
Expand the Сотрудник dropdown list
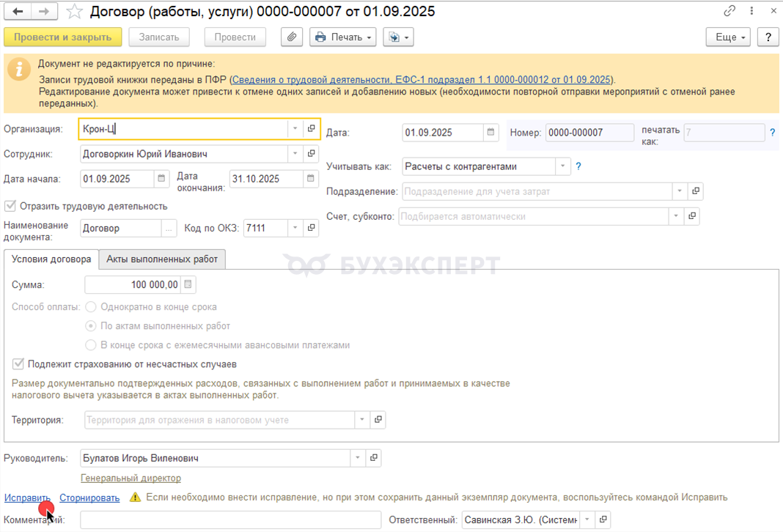click(295, 154)
